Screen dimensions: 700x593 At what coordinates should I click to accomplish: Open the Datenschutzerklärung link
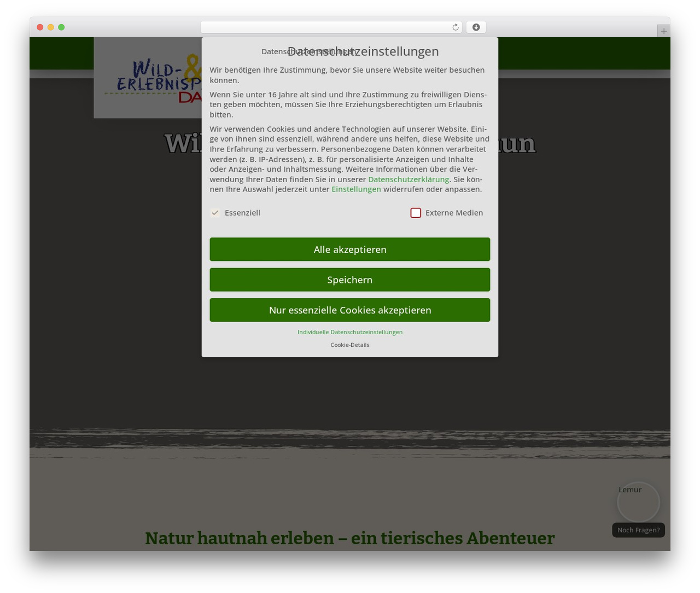[409, 179]
